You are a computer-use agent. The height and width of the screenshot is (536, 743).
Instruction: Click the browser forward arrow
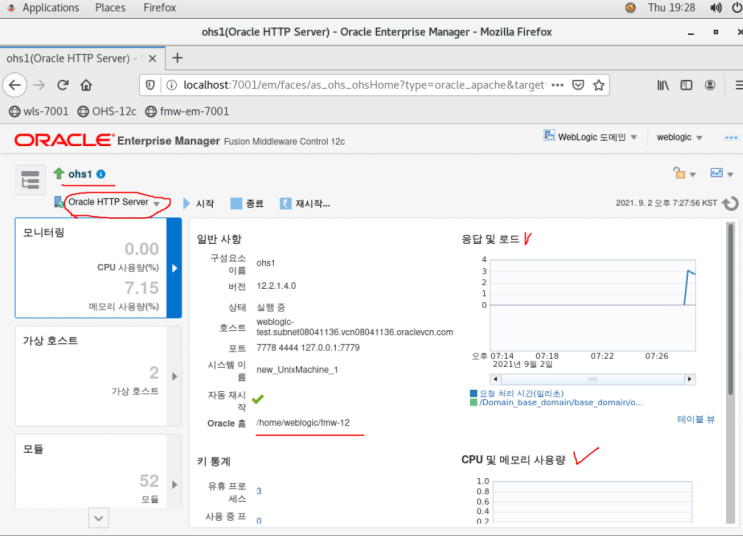pyautogui.click(x=39, y=85)
